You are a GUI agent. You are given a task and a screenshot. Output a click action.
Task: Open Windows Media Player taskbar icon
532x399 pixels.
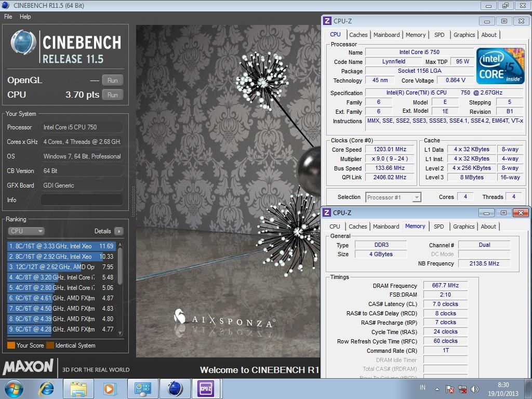[109, 389]
